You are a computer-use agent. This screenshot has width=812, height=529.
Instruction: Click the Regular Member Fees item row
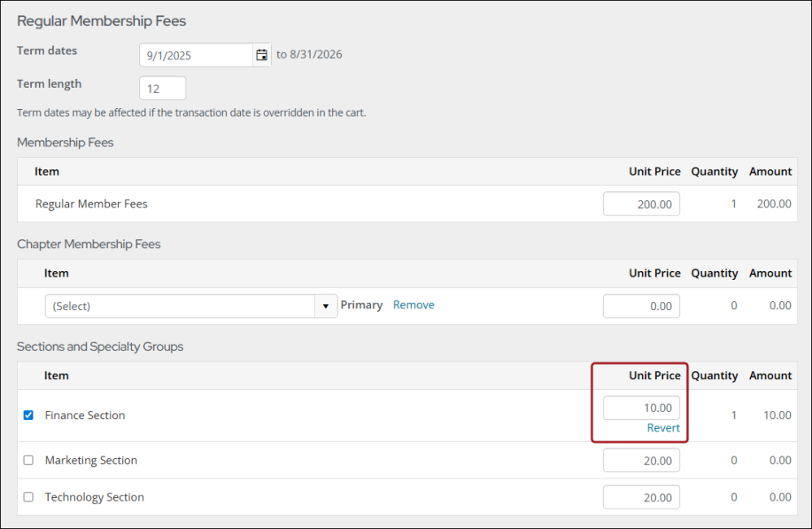pos(91,204)
